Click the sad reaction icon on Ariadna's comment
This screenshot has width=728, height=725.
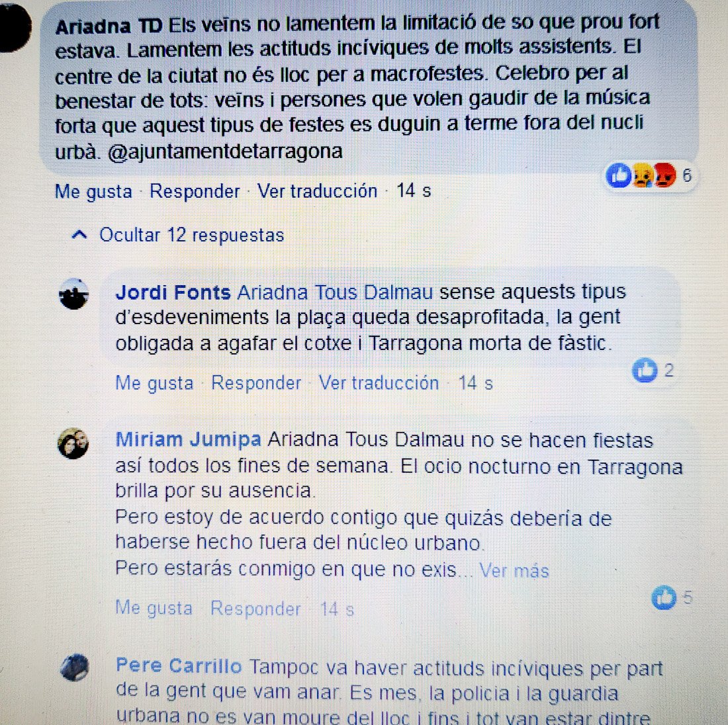click(x=643, y=175)
